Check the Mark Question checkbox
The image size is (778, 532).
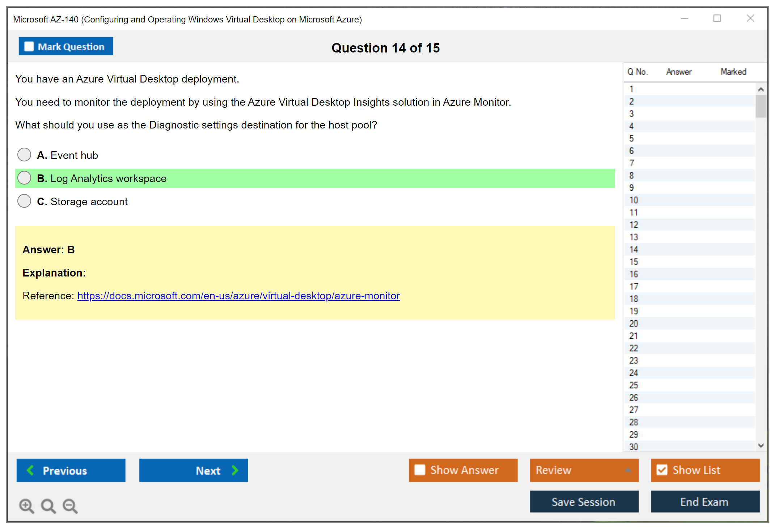coord(29,46)
